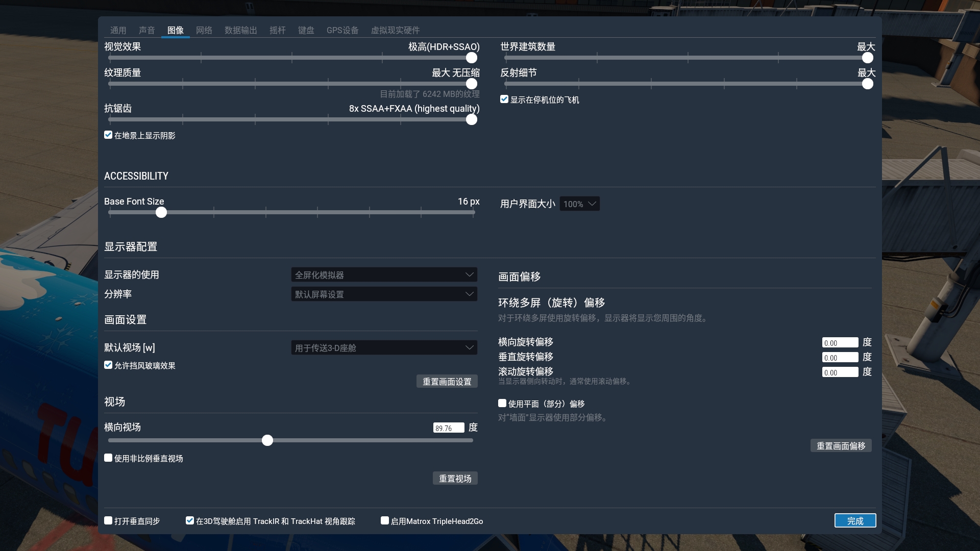Open the 默认视场 [w] dropdown

coord(384,347)
